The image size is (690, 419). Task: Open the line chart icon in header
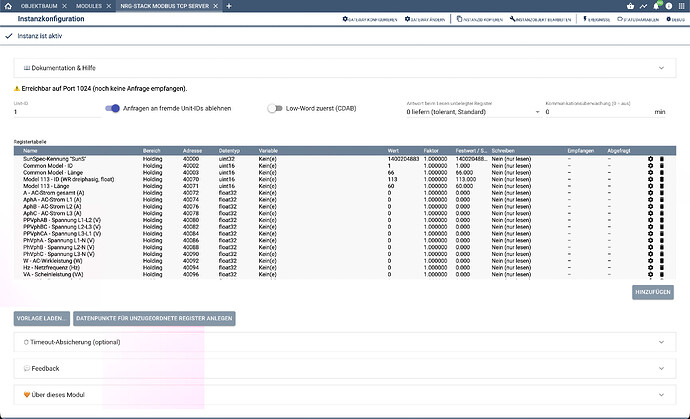click(643, 6)
